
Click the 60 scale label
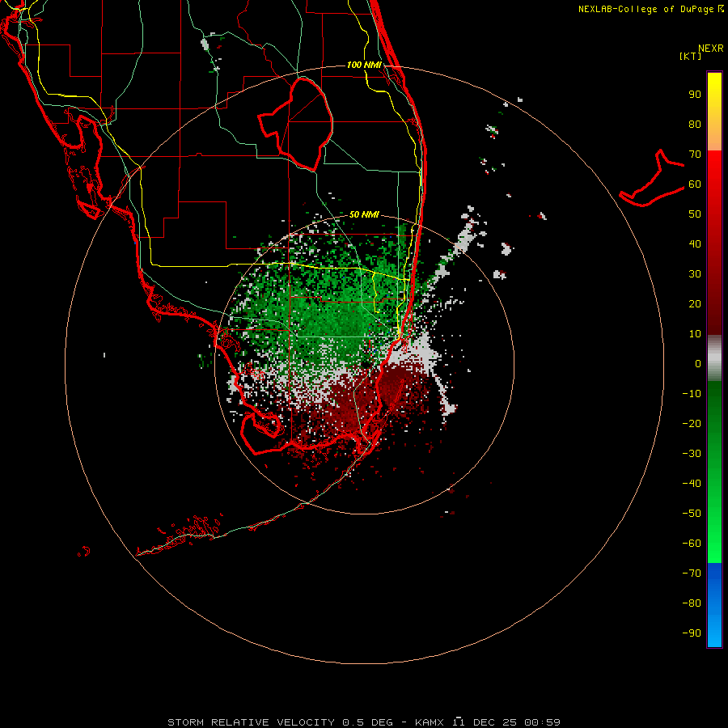695,184
